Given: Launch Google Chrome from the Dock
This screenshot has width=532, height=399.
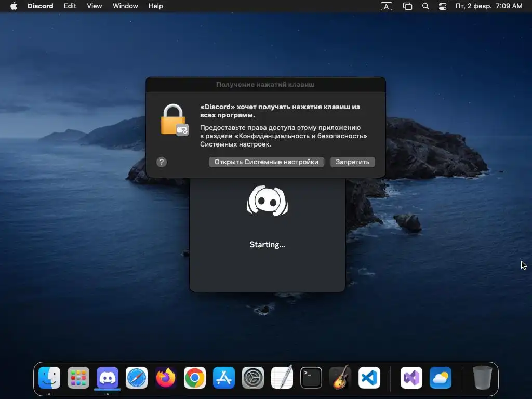Looking at the screenshot, I should [195, 378].
